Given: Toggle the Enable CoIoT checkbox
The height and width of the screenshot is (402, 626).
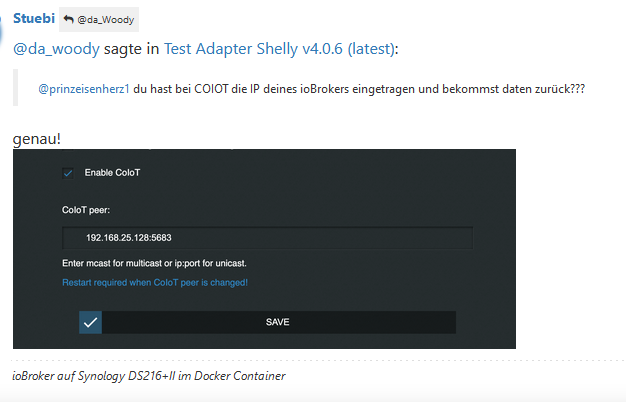Looking at the screenshot, I should coord(68,173).
